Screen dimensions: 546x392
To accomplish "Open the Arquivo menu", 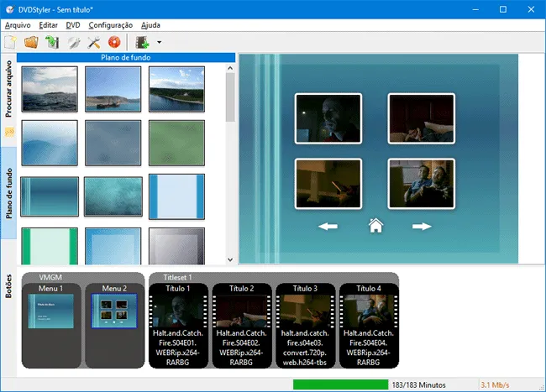I will pyautogui.click(x=18, y=25).
